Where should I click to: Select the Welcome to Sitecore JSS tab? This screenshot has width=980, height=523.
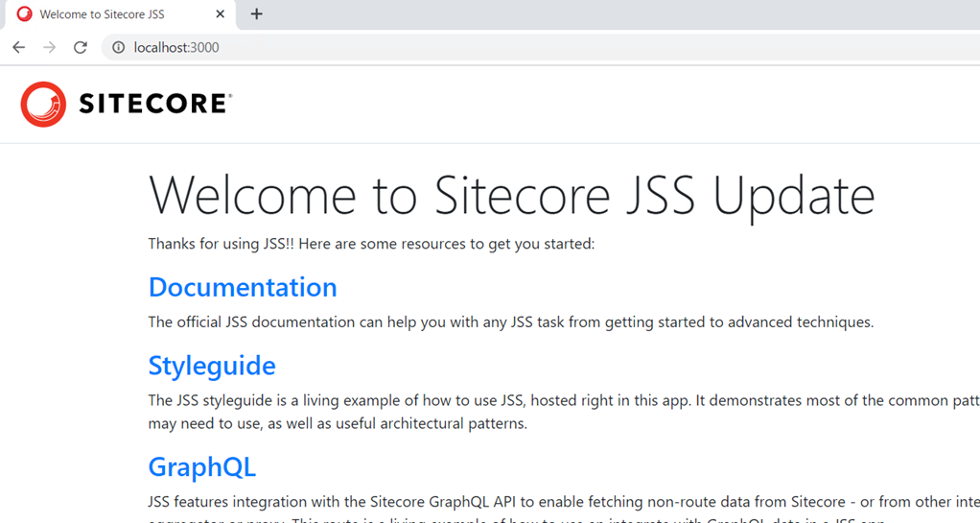coord(121,14)
